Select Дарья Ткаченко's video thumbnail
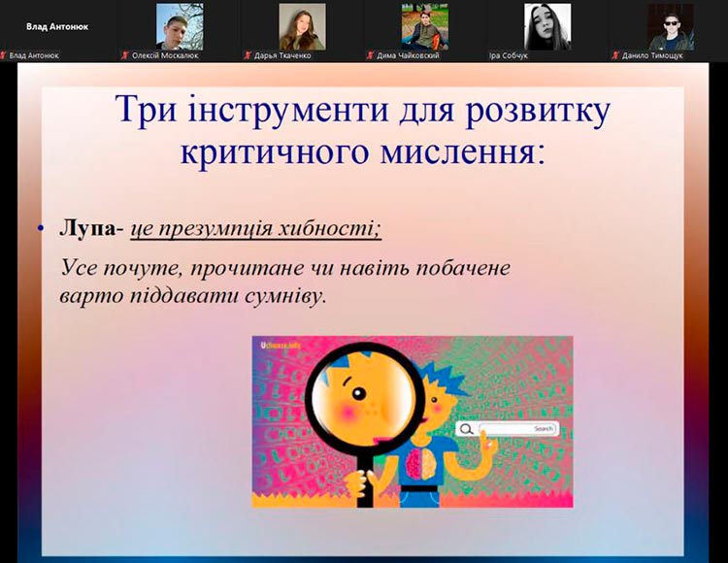The height and width of the screenshot is (563, 728). [x=302, y=25]
